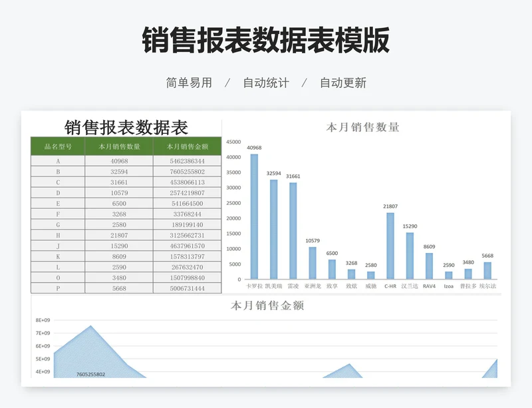Select table cell 189199140
The width and height of the screenshot is (532, 408).
point(188,224)
